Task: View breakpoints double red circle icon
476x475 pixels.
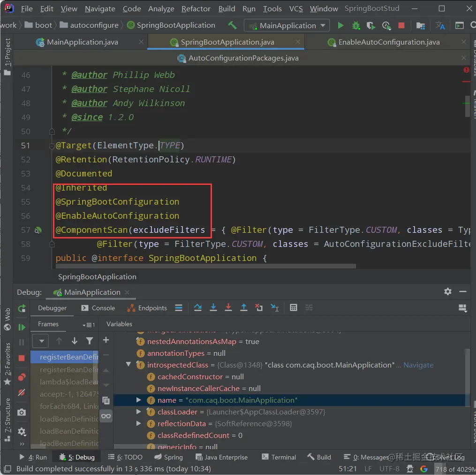Action: 22,377
